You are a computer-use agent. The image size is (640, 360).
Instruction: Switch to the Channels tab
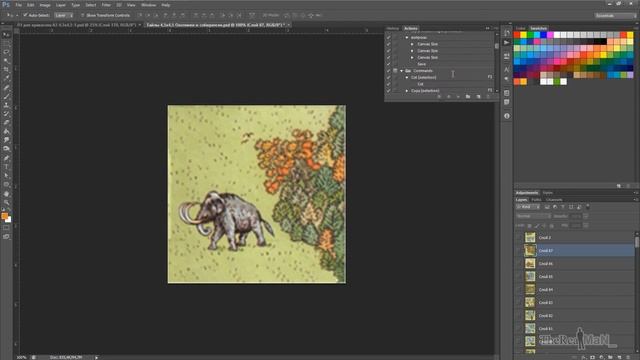554,200
